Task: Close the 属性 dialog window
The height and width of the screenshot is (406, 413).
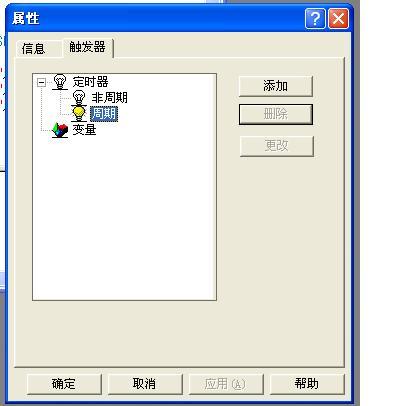Action: pos(338,18)
